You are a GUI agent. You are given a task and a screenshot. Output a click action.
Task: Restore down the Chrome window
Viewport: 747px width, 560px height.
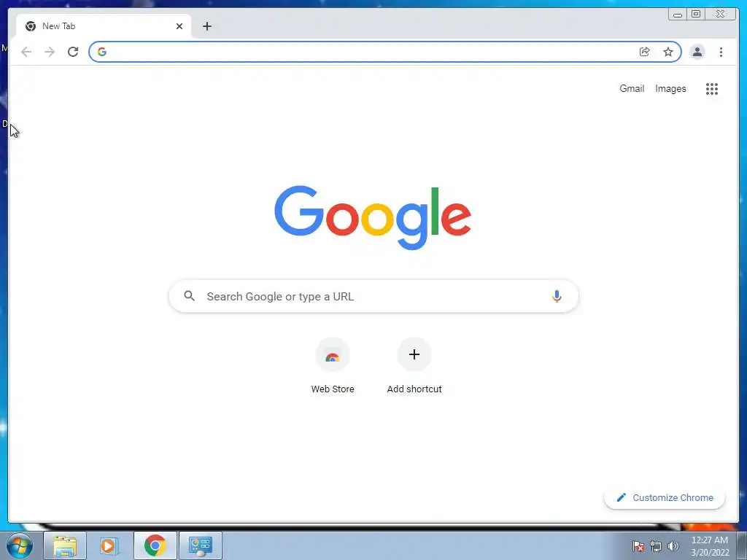point(695,15)
